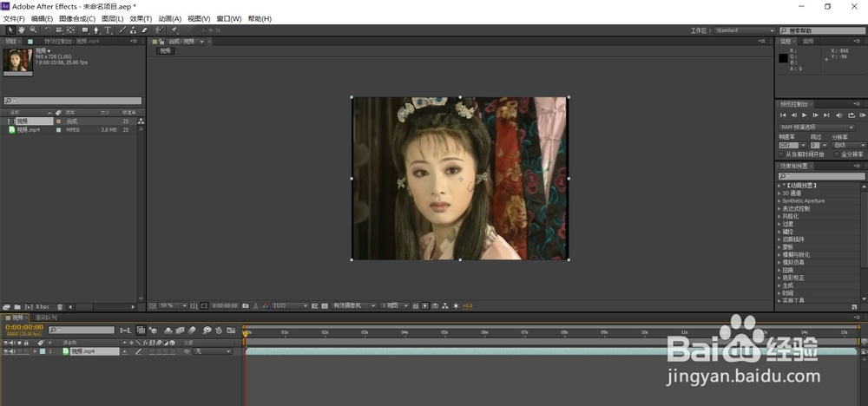868x406 pixels.
Task: Select the Pen tool
Action: [96, 29]
